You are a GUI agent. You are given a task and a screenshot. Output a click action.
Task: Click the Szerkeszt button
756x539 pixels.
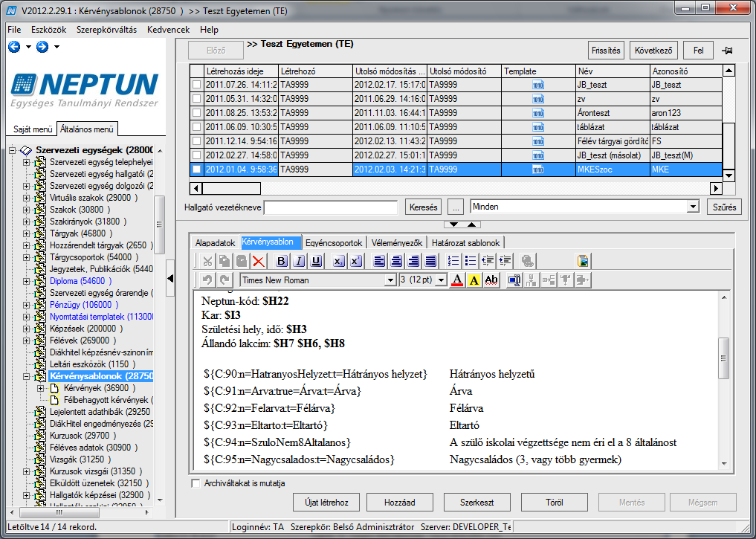click(x=476, y=503)
